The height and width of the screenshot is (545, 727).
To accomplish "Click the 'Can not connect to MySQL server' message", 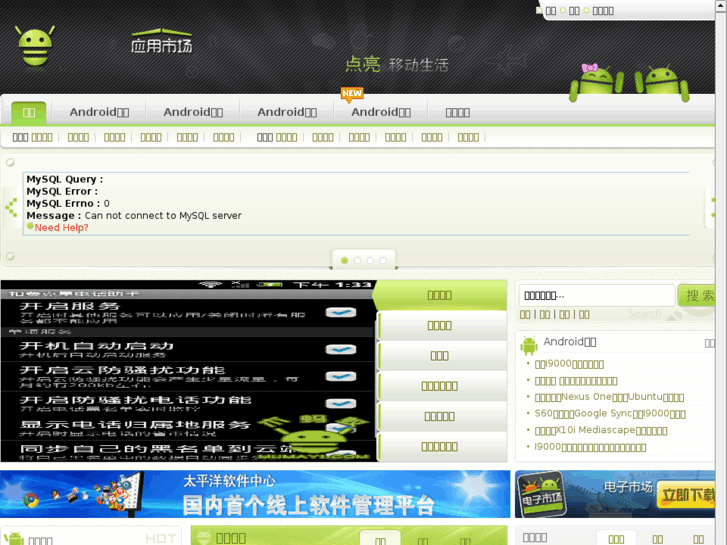I will pyautogui.click(x=163, y=216).
